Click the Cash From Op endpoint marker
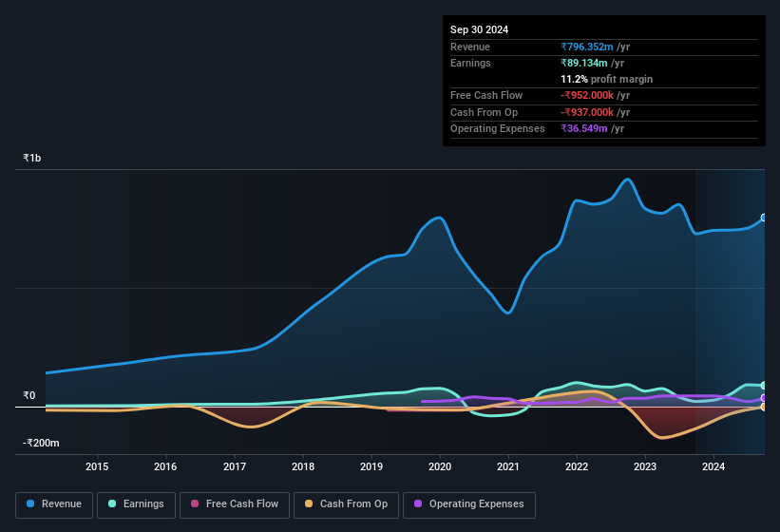780x532 pixels. 764,408
